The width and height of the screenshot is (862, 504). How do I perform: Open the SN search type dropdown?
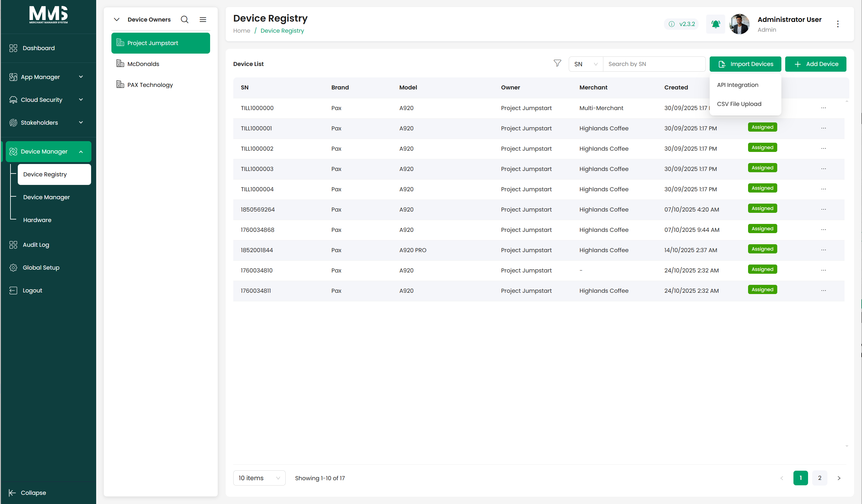click(586, 64)
